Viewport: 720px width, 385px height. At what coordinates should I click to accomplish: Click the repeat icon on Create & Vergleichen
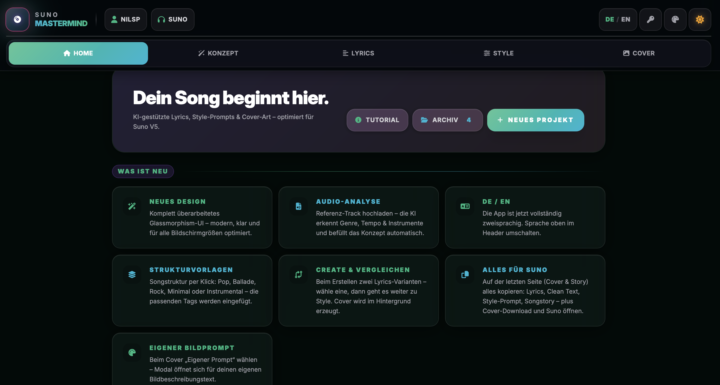(298, 275)
